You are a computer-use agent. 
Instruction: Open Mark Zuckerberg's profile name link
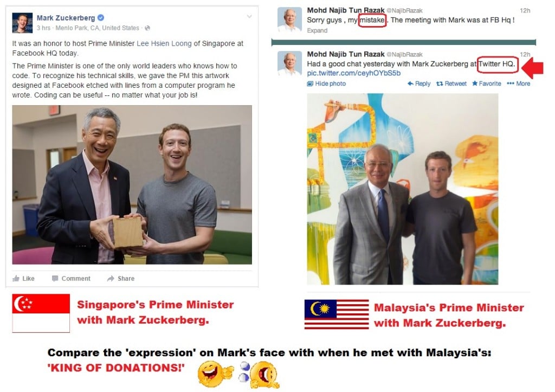tap(66, 18)
